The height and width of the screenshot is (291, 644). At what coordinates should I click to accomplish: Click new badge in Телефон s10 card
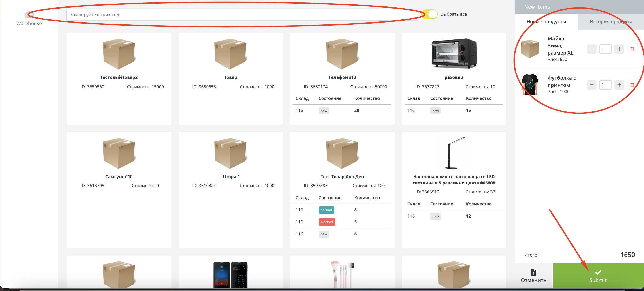pyautogui.click(x=324, y=111)
